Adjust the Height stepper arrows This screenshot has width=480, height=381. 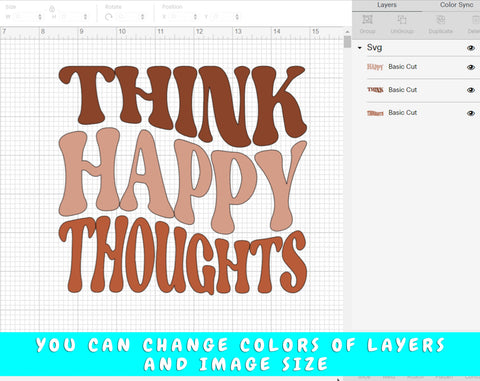click(86, 17)
